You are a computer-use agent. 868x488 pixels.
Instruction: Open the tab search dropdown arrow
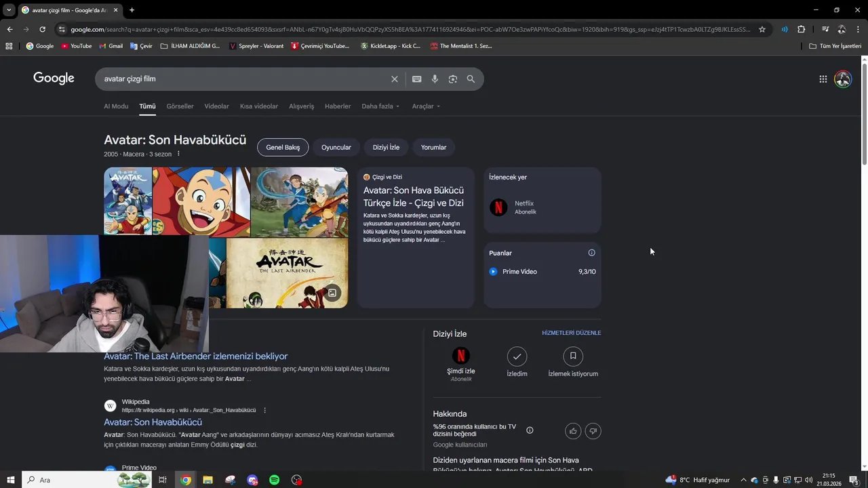(9, 10)
